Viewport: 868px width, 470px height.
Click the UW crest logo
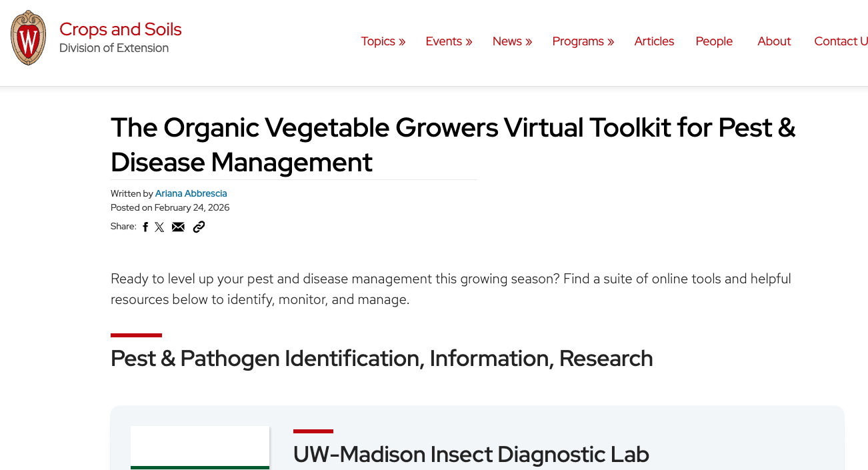[29, 38]
